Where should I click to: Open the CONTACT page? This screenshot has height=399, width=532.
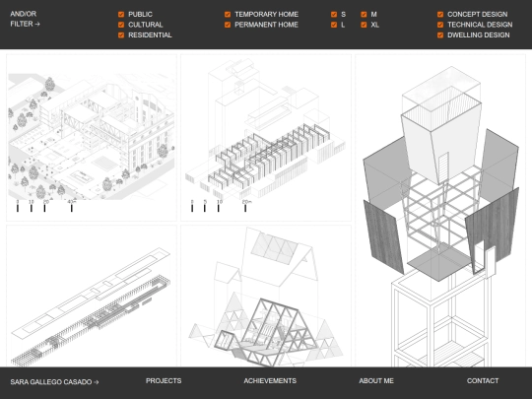coord(483,381)
